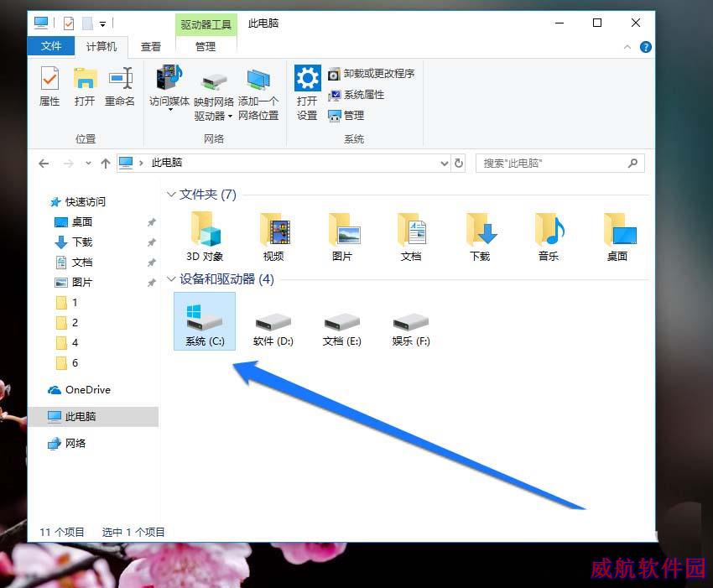
Task: Click the refresh button beside address bar
Action: pyautogui.click(x=459, y=164)
